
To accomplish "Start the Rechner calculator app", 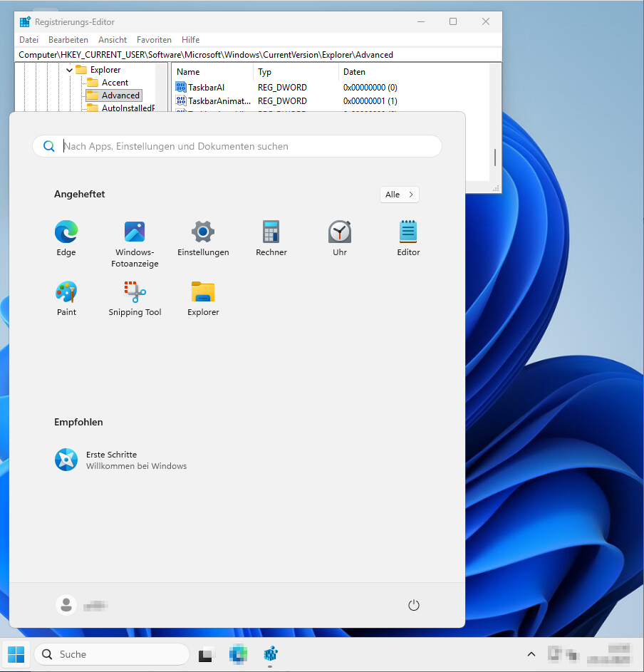I will (x=271, y=232).
